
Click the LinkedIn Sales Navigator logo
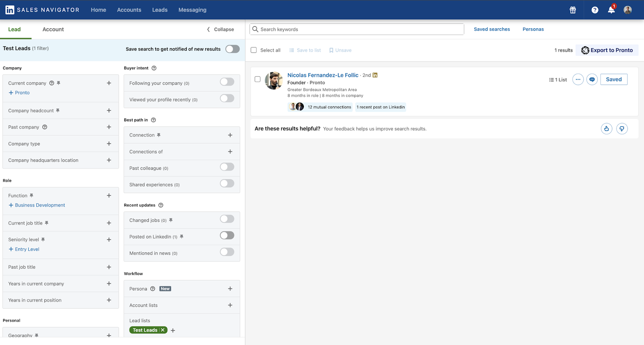[x=42, y=10]
